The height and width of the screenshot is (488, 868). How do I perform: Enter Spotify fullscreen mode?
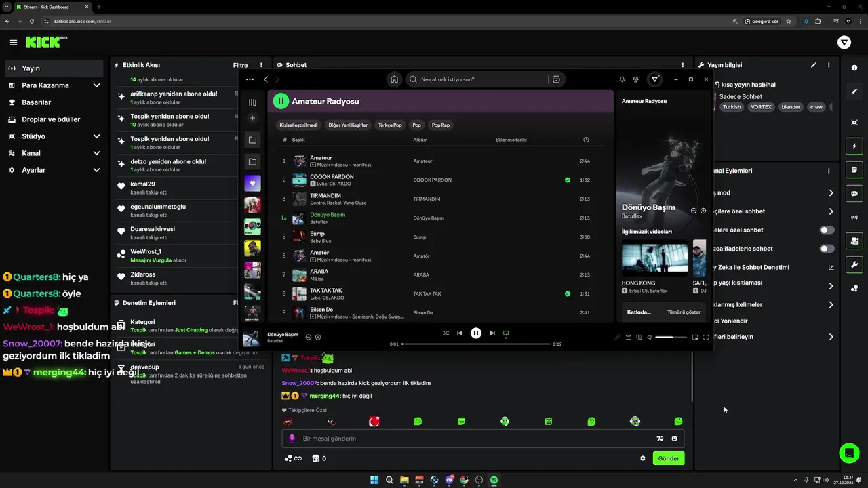tap(706, 337)
